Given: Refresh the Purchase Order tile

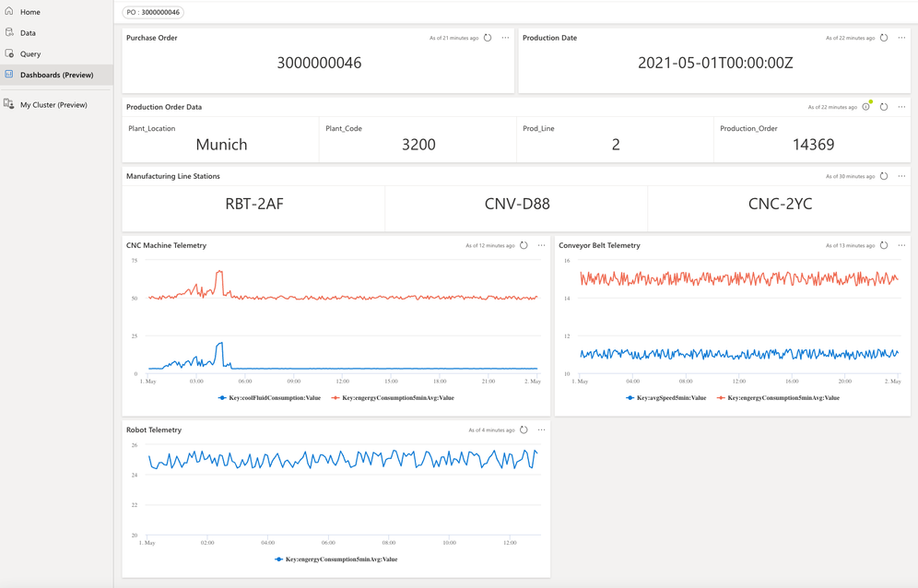Looking at the screenshot, I should (x=488, y=38).
